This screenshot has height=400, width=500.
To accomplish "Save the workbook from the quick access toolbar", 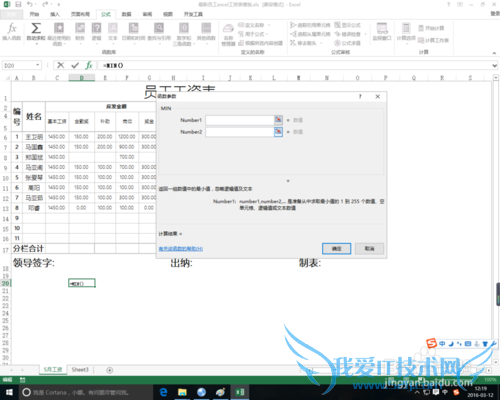I will (x=18, y=4).
